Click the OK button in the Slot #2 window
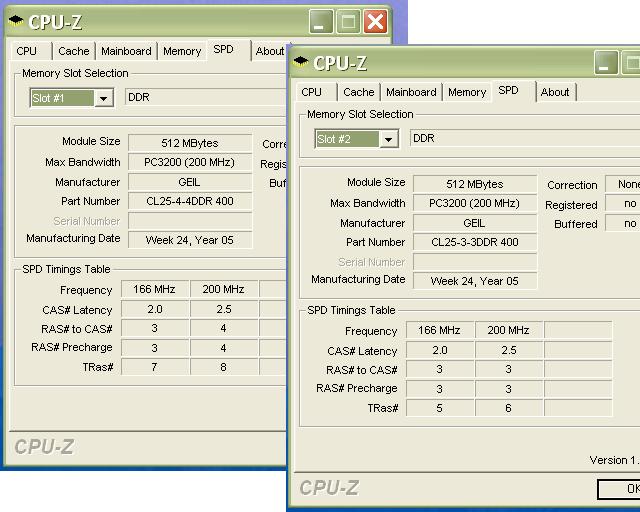 619,489
